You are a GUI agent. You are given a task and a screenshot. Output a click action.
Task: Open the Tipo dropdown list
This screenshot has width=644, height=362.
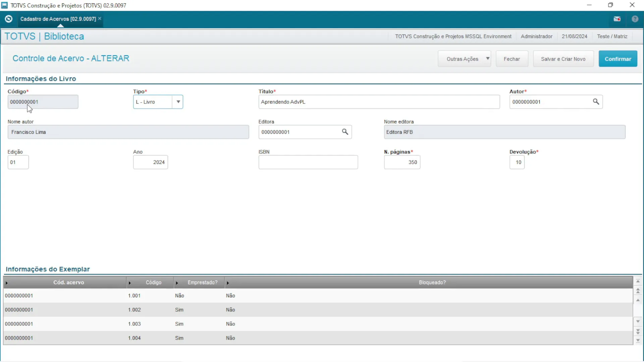(178, 102)
